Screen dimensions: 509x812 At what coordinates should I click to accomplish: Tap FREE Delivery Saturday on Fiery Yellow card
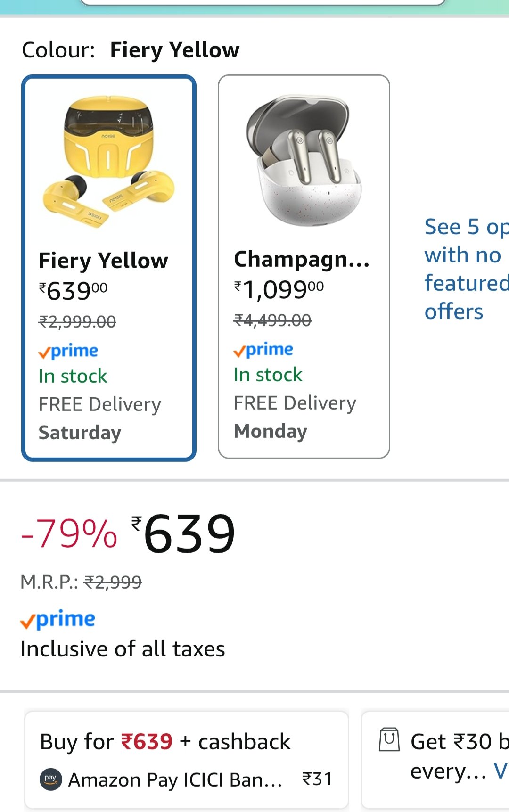click(99, 418)
